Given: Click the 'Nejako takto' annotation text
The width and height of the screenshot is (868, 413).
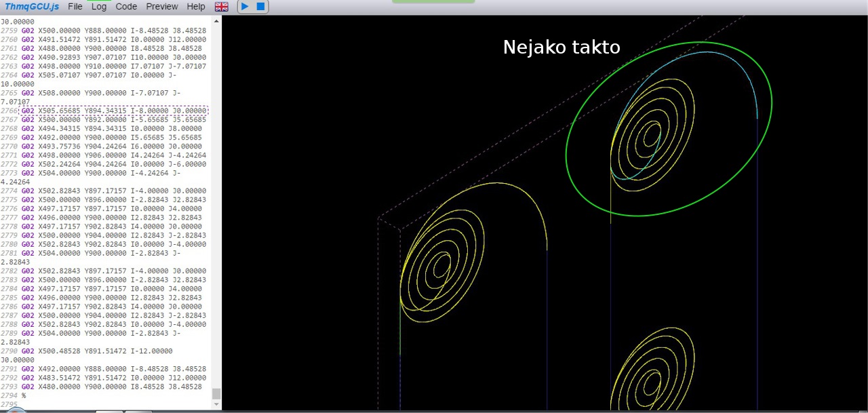Looking at the screenshot, I should 561,47.
